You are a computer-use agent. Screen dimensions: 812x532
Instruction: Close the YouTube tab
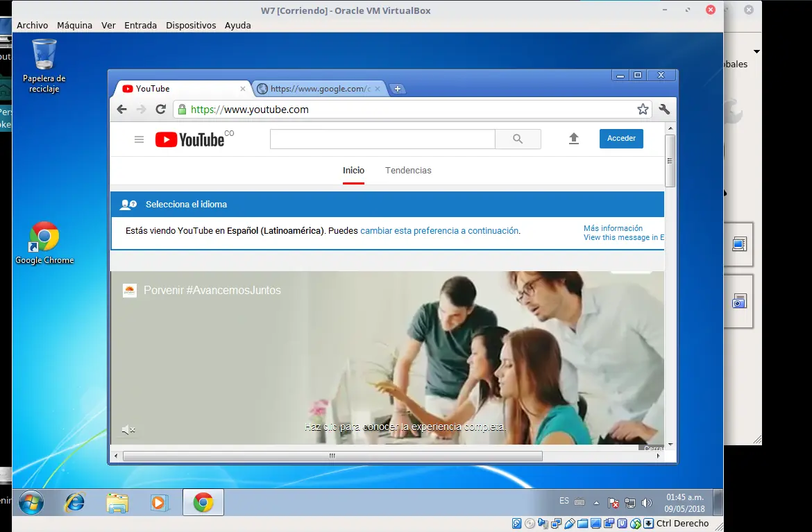tap(243, 89)
